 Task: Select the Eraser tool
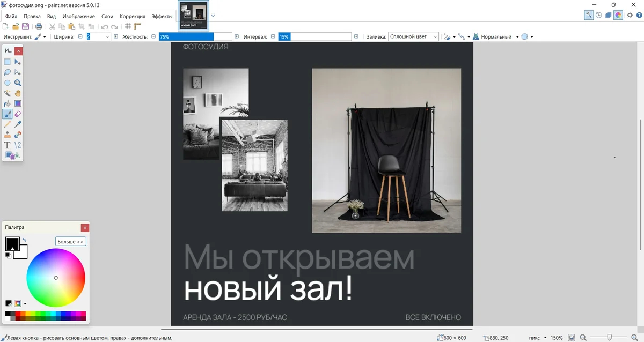pyautogui.click(x=18, y=114)
